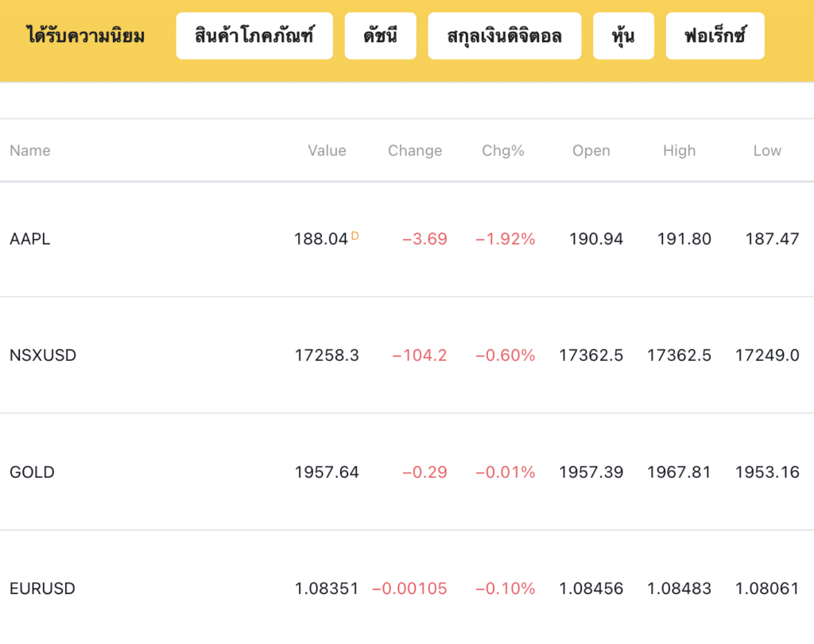Show the สกุลเงินดิจิตอล tab
The image size is (814, 644).
(x=504, y=36)
